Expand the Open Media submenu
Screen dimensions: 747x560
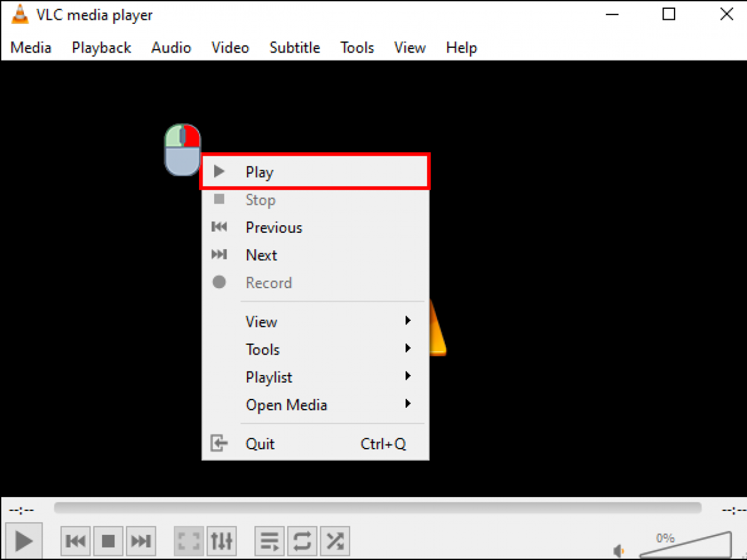287,405
